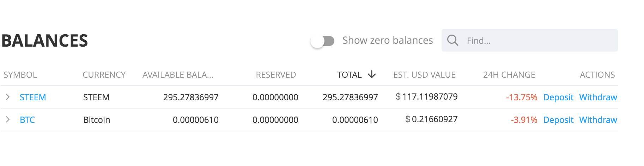Click Deposit for STEEM
Image resolution: width=644 pixels, height=166 pixels.
558,97
